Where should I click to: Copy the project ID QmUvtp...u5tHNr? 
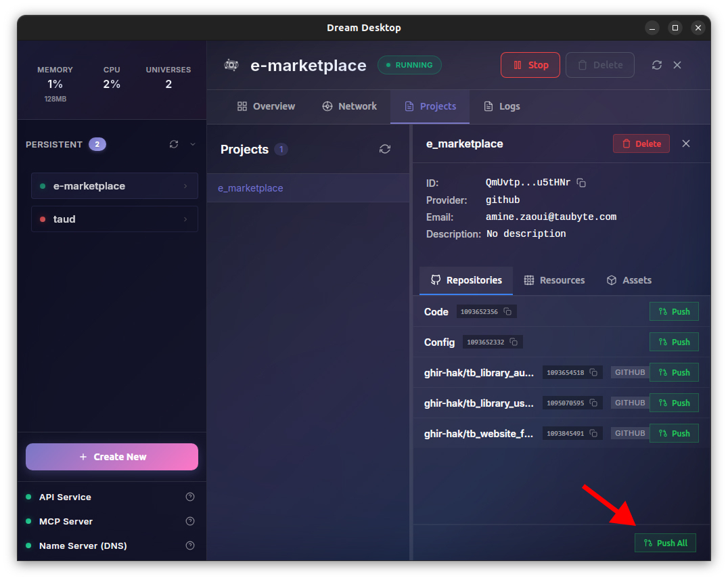tap(581, 183)
